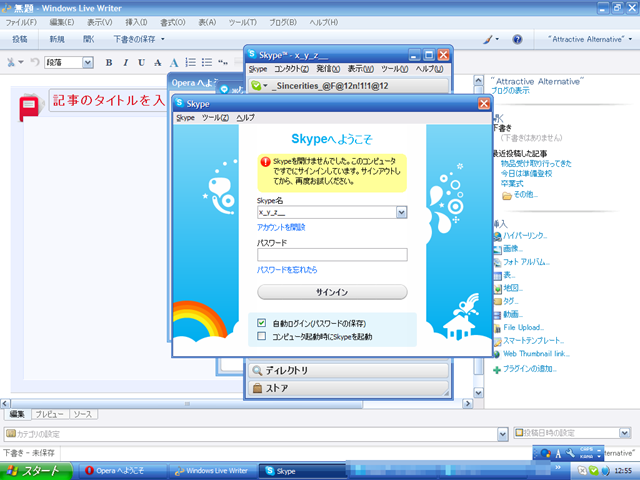Image resolution: width=640 pixels, height=480 pixels.
Task: Toggle Italic formatting in Live Writer toolbar
Action: [125, 62]
